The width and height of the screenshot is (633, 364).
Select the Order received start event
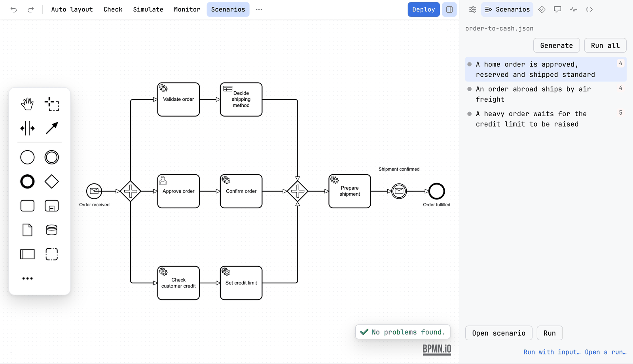94,191
